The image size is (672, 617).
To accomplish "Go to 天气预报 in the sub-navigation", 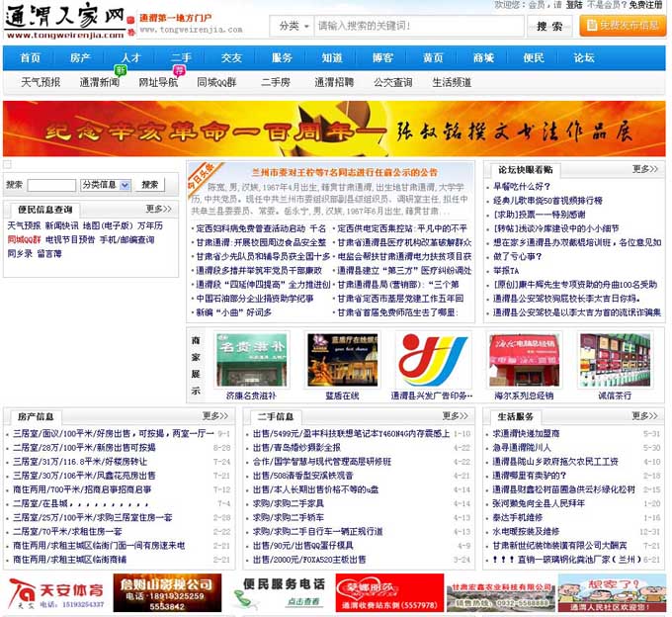I will (41, 82).
